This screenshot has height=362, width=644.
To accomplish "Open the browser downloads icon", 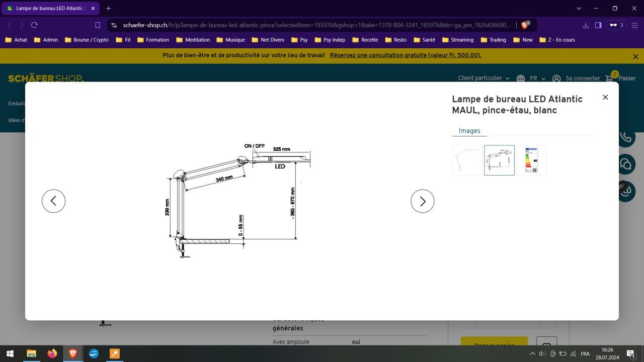I will coord(586,25).
